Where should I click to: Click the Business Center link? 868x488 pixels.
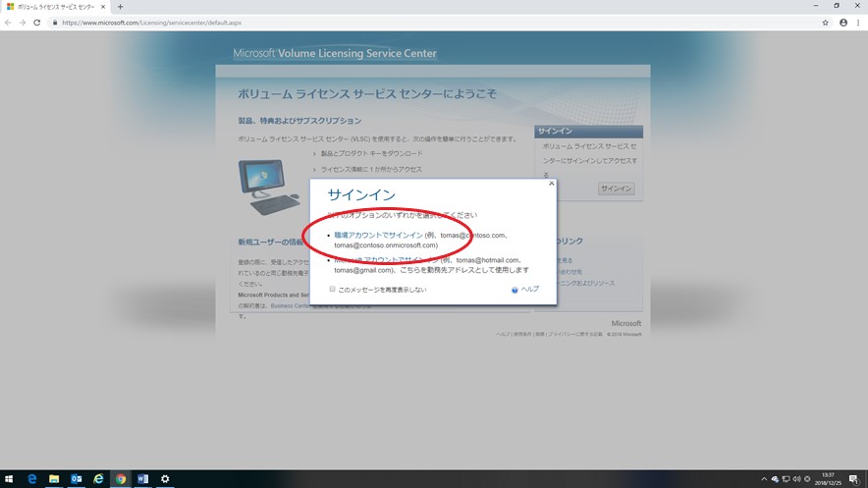click(x=290, y=306)
